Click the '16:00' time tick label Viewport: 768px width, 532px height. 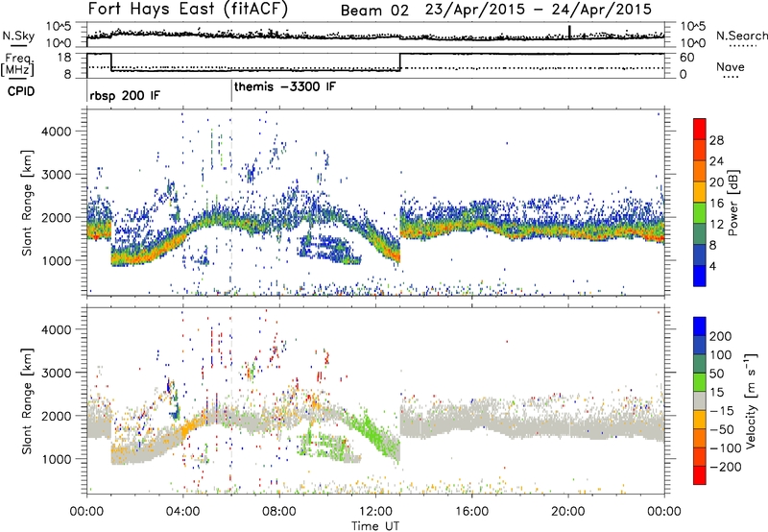[x=471, y=512]
